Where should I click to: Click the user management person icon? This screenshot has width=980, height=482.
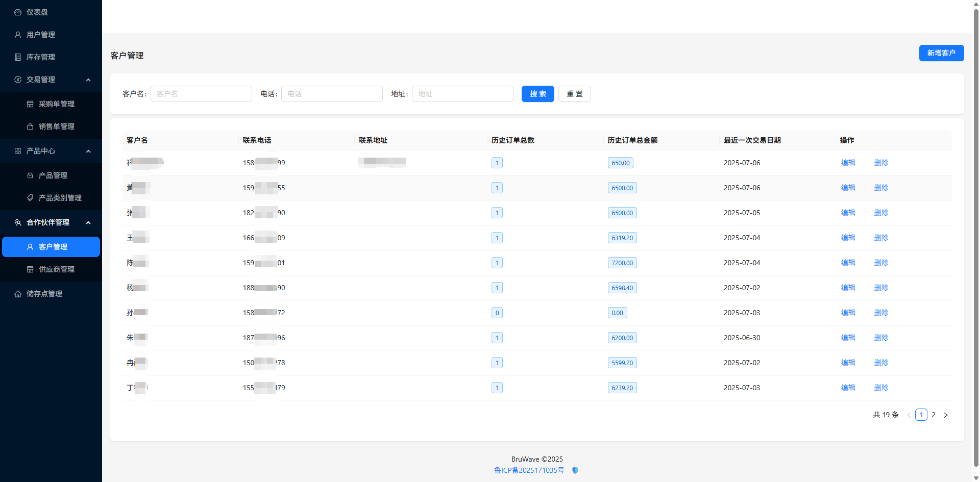[18, 35]
